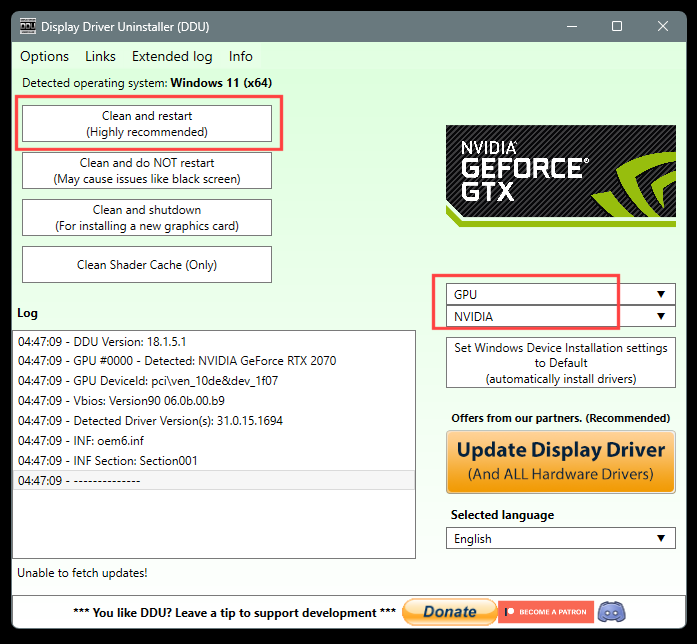The width and height of the screenshot is (697, 644).
Task: Expand the GPU device type dropdown
Action: [x=561, y=294]
